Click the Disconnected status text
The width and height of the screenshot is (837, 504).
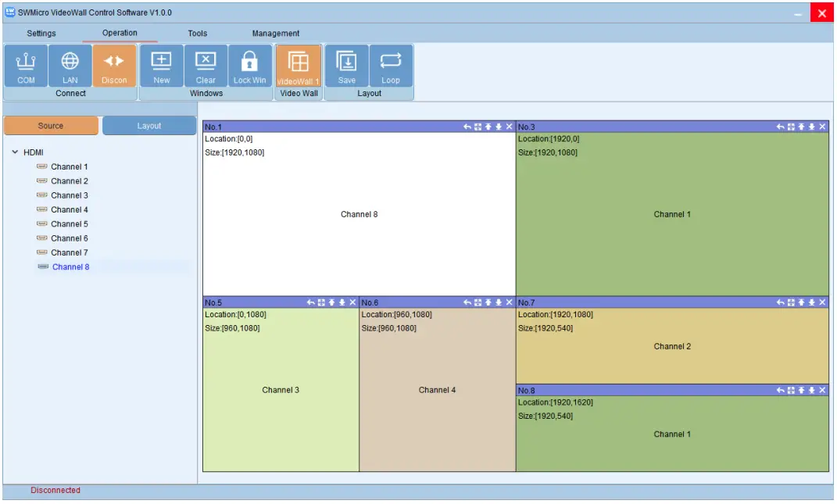pos(55,490)
